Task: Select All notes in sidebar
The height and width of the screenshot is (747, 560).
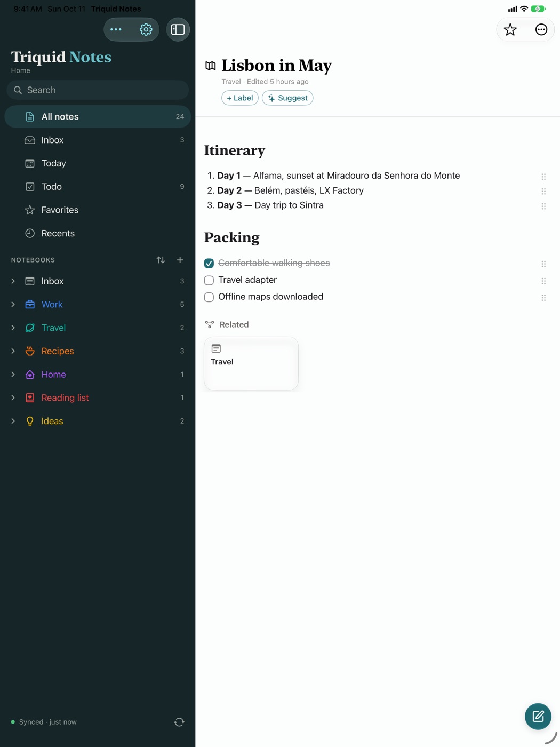Action: pyautogui.click(x=98, y=116)
